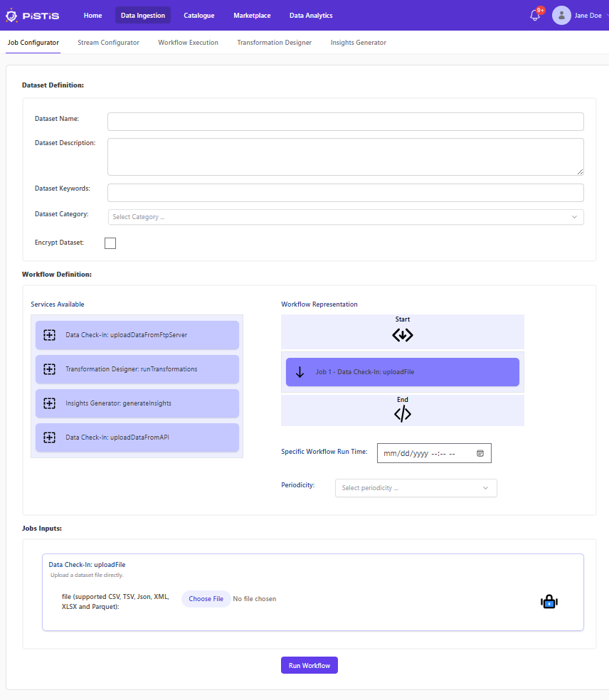Open the Data Analytics menu item
Screen dimensions: 609x700
(311, 16)
